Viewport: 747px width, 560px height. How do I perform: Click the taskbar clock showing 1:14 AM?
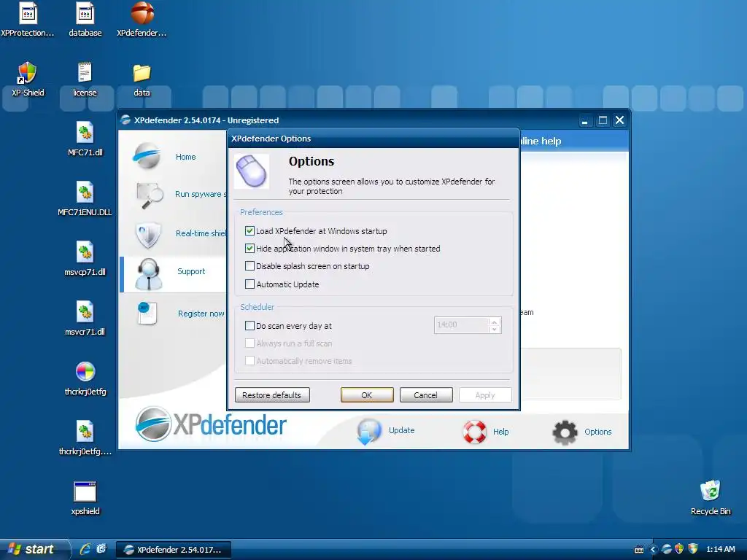720,550
